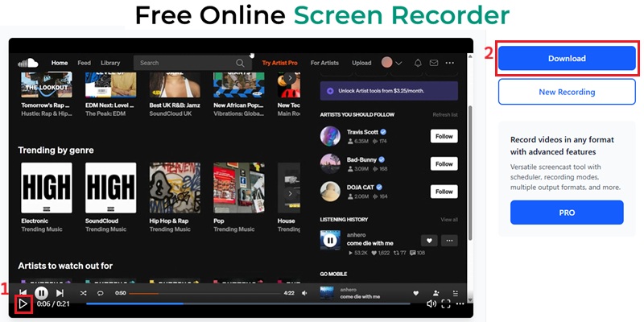The width and height of the screenshot is (644, 322).
Task: Mute the recorded video's volume icon
Action: coord(431,304)
